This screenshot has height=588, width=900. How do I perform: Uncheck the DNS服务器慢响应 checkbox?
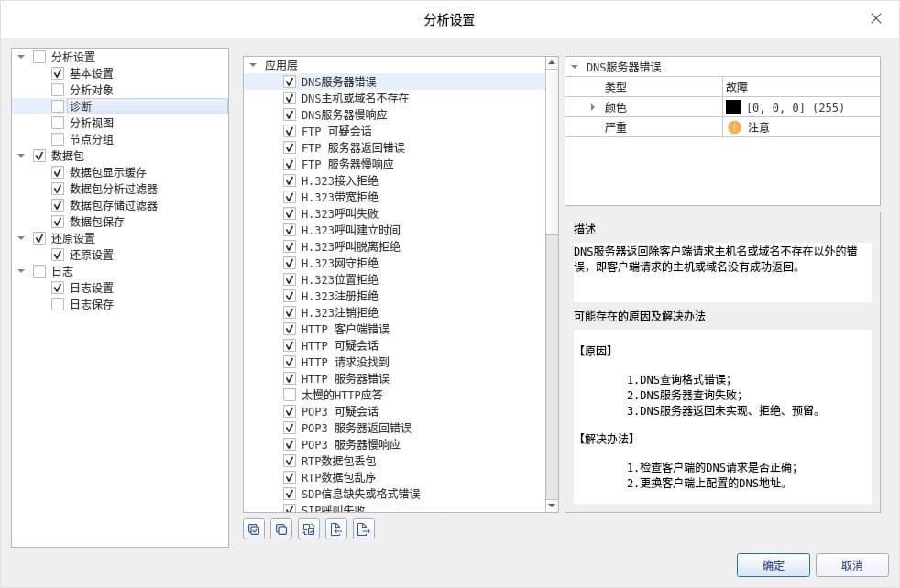click(x=290, y=114)
